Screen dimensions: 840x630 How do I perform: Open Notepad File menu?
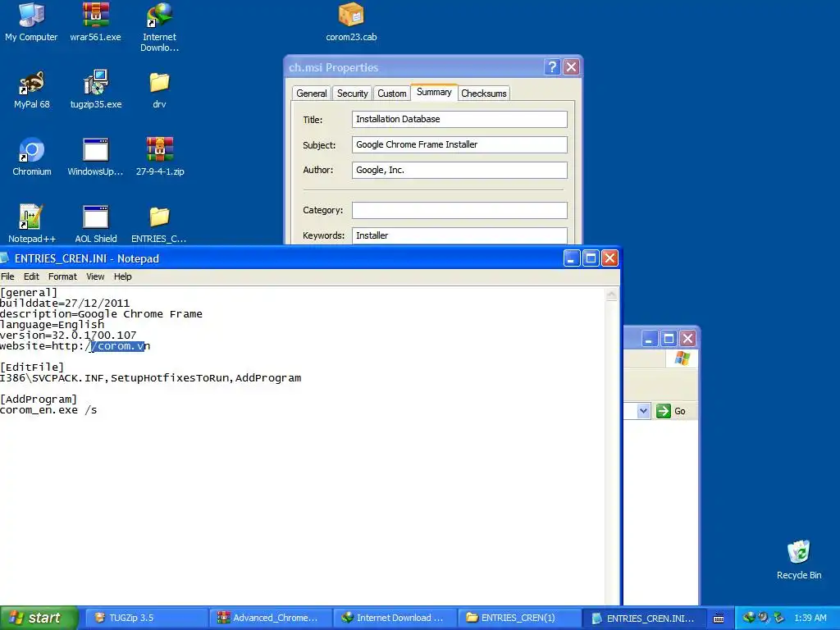(7, 276)
